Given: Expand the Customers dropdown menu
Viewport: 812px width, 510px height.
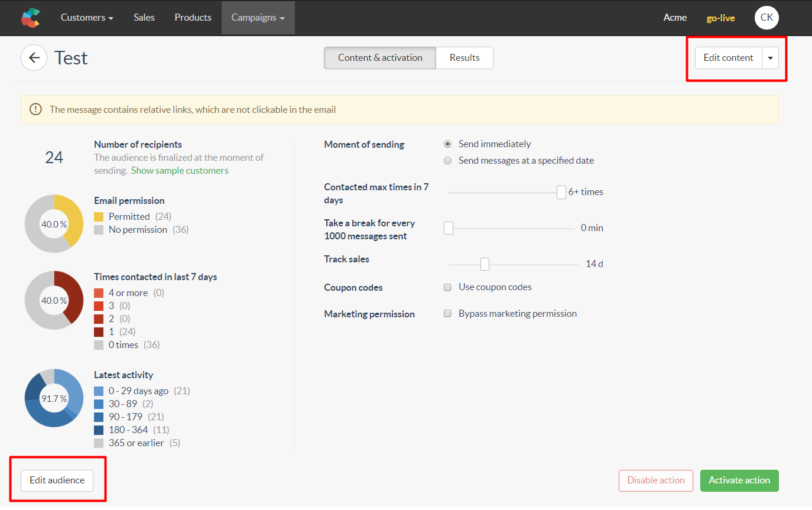Looking at the screenshot, I should click(x=87, y=18).
